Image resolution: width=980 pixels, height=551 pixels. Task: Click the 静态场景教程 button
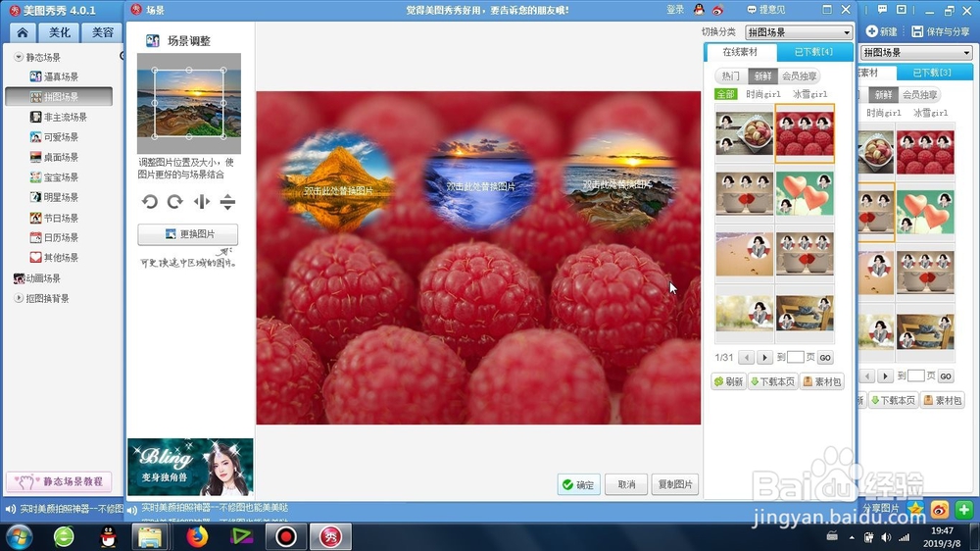(59, 481)
